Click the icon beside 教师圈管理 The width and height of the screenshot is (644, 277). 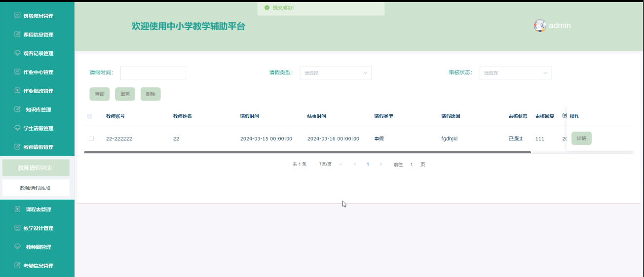[x=18, y=247]
